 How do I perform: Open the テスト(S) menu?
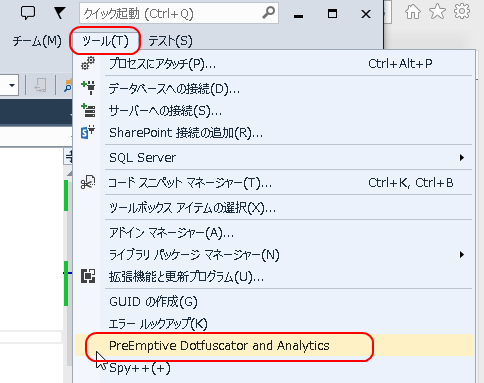(170, 41)
